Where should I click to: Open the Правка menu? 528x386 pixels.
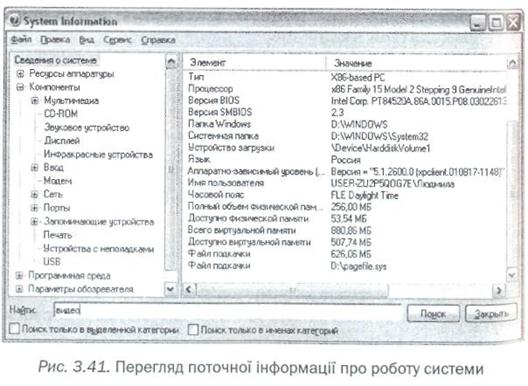click(x=55, y=40)
